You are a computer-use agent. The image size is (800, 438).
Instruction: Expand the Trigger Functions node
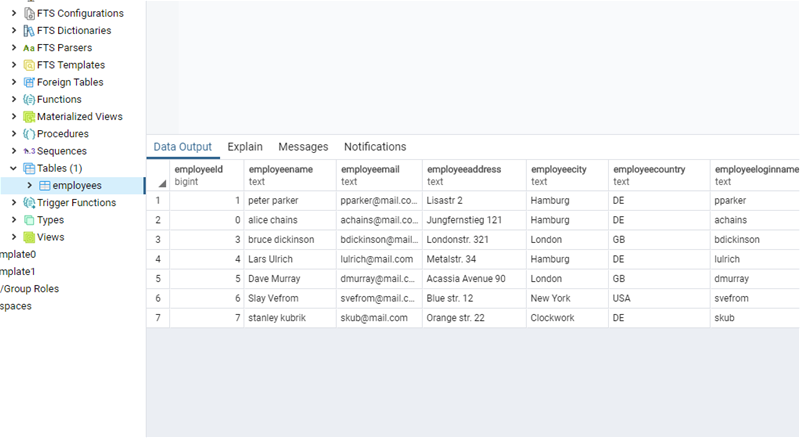click(x=14, y=203)
